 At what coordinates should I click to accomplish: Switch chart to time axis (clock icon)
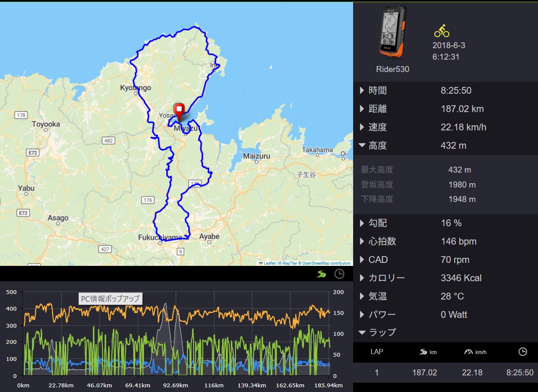[339, 274]
